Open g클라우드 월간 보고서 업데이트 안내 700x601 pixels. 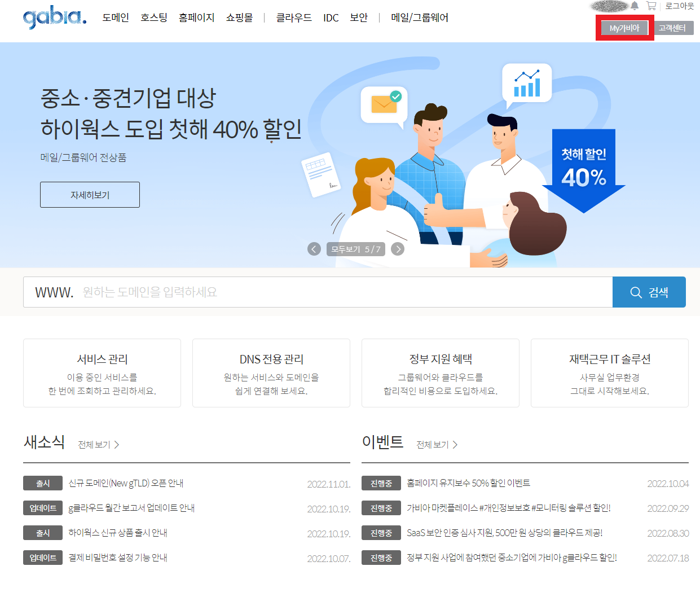[x=131, y=508]
